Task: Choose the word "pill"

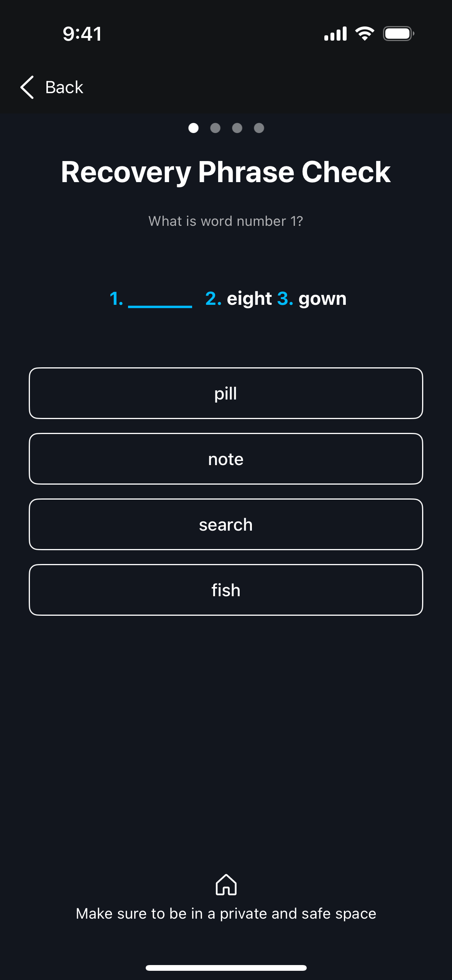Action: click(x=226, y=393)
